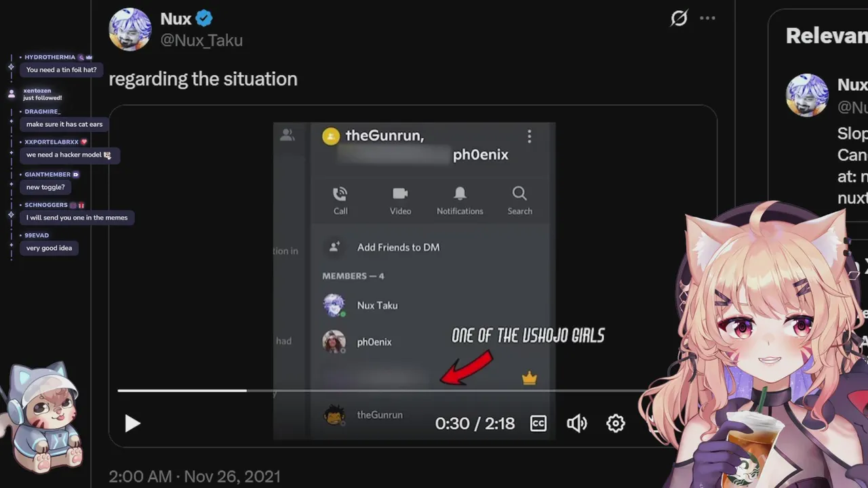Open the @Nux_Taku handle link
Image resolution: width=868 pixels, height=488 pixels.
[x=201, y=40]
